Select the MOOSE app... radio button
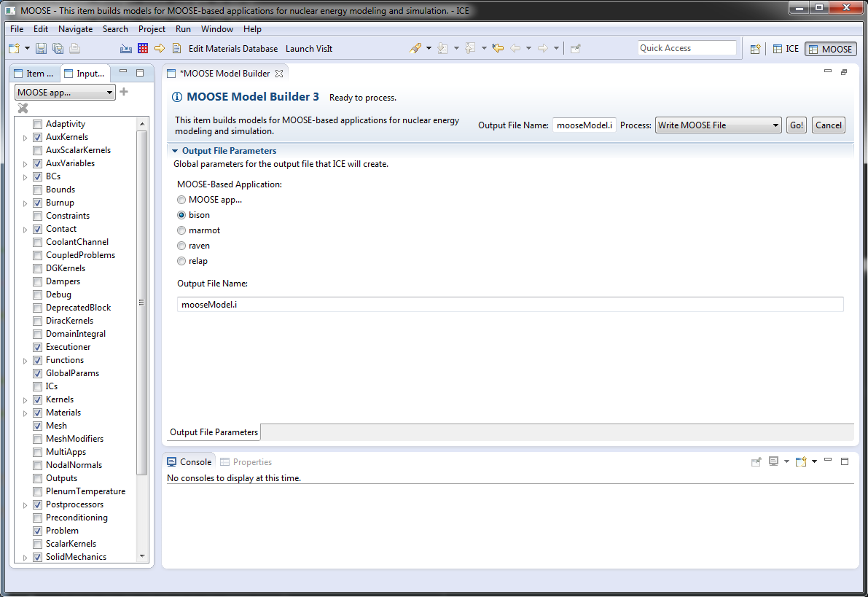Viewport: 868px width, 597px height. [181, 200]
